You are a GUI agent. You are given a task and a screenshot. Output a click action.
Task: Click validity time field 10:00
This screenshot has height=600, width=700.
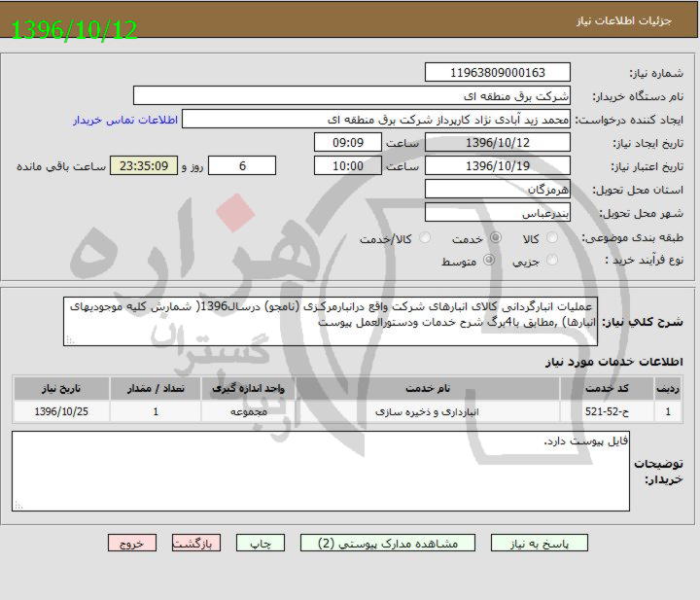[x=348, y=165]
